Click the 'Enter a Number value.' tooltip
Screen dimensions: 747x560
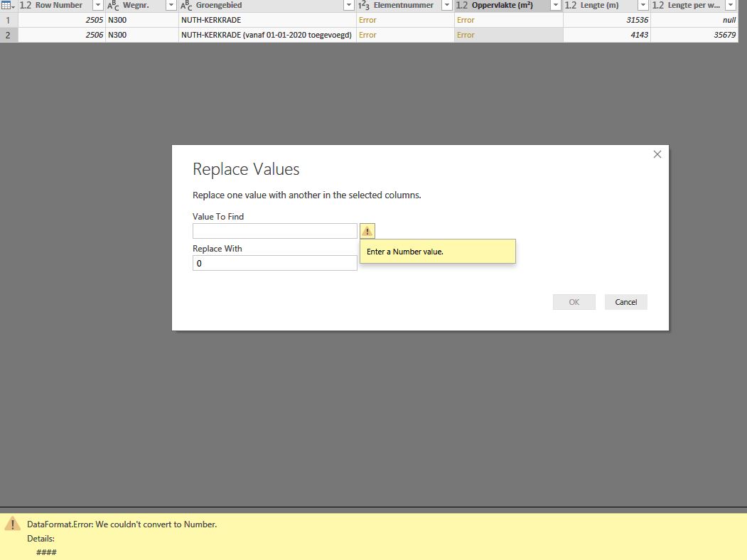click(x=438, y=252)
